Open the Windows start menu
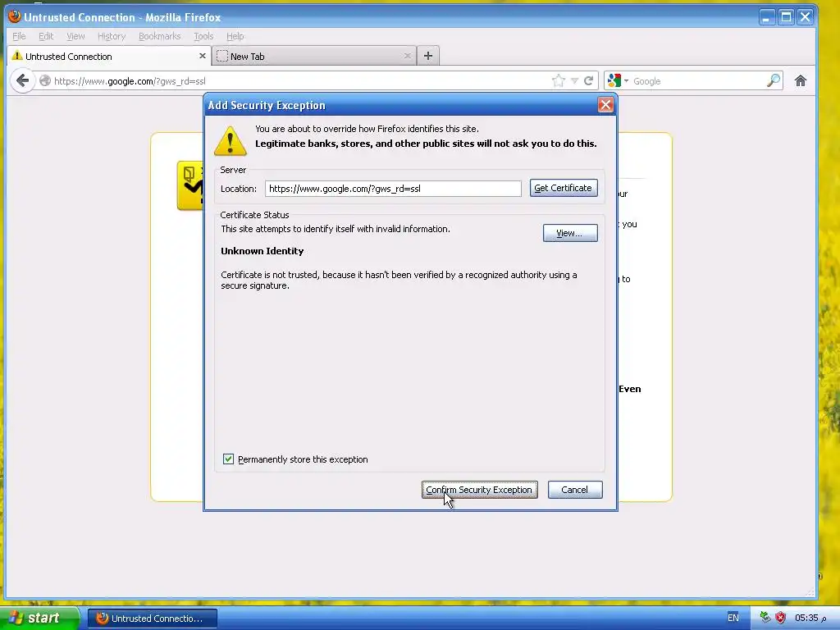This screenshot has height=630, width=840. [x=39, y=619]
